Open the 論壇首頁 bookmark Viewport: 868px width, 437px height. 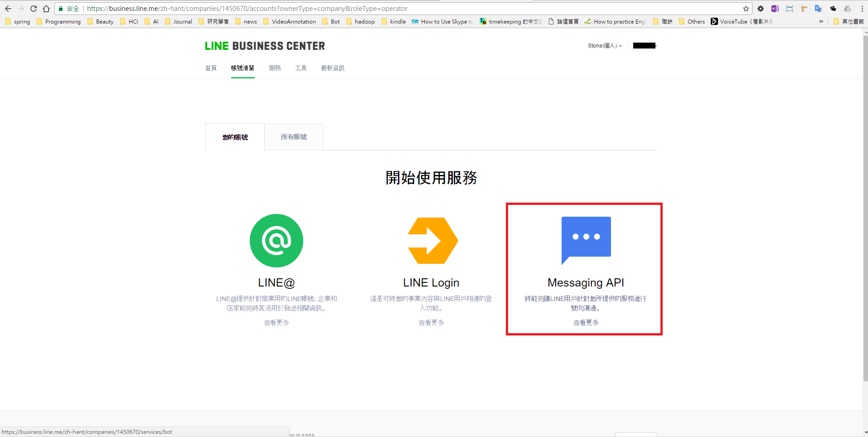(x=563, y=21)
